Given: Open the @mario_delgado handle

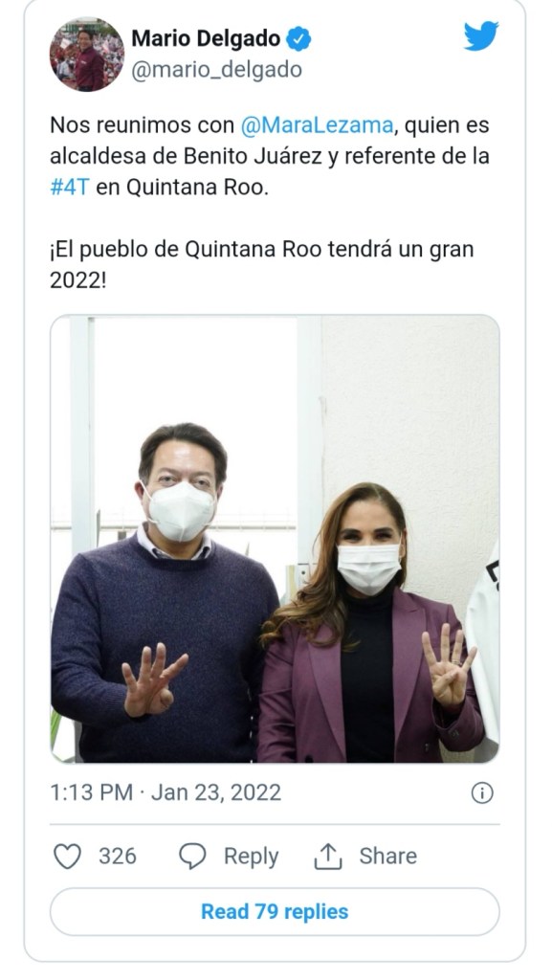Looking at the screenshot, I should tap(216, 70).
